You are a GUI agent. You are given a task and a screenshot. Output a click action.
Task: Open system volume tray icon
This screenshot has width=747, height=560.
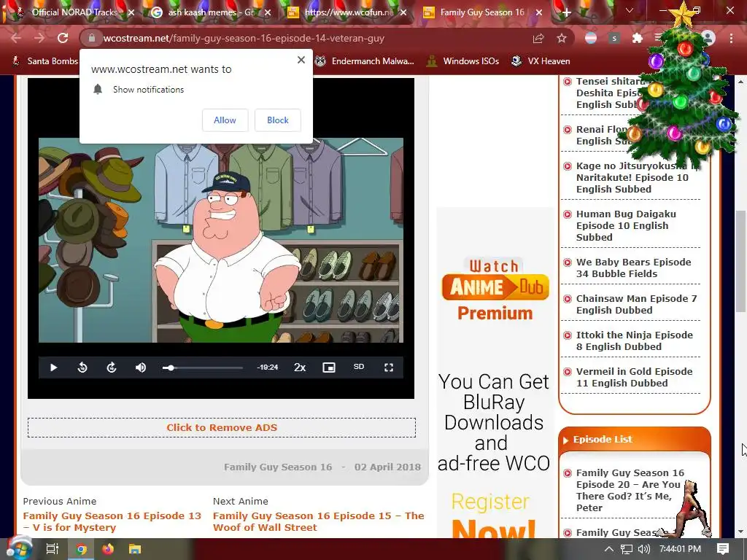pos(643,549)
